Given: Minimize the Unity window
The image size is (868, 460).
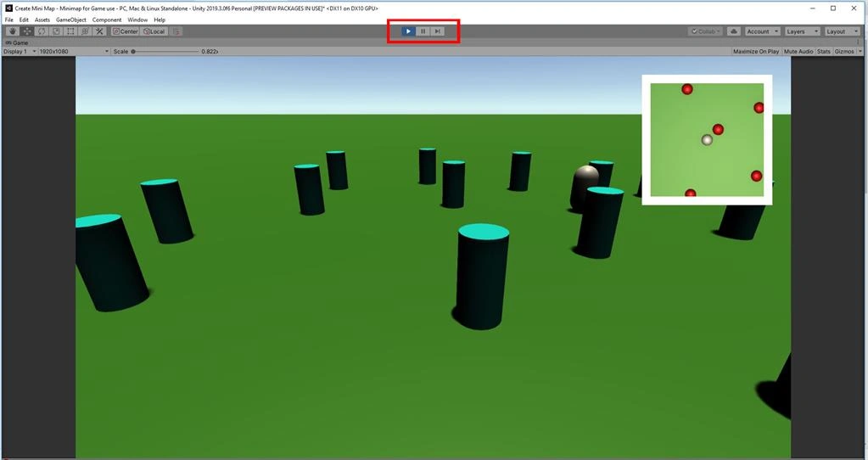Looking at the screenshot, I should 813,8.
